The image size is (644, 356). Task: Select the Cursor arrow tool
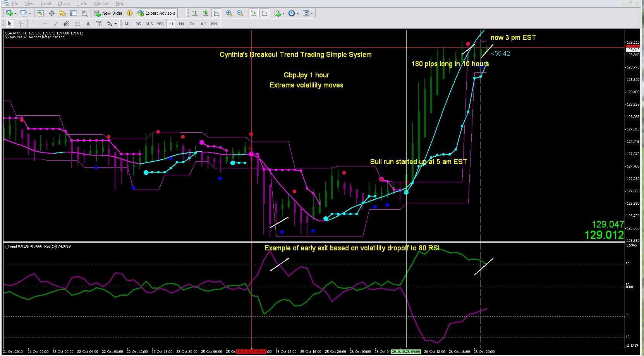pyautogui.click(x=10, y=24)
